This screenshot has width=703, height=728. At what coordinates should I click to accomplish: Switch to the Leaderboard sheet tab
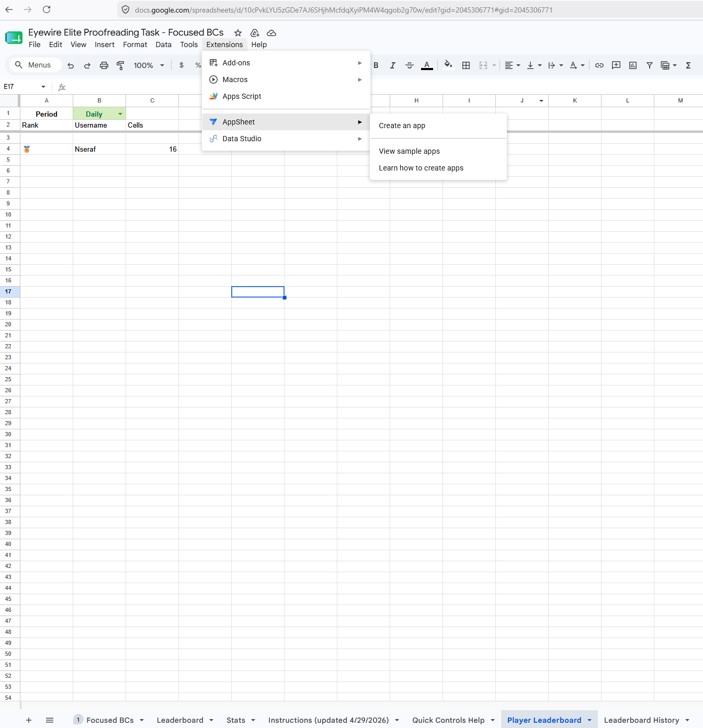180,720
